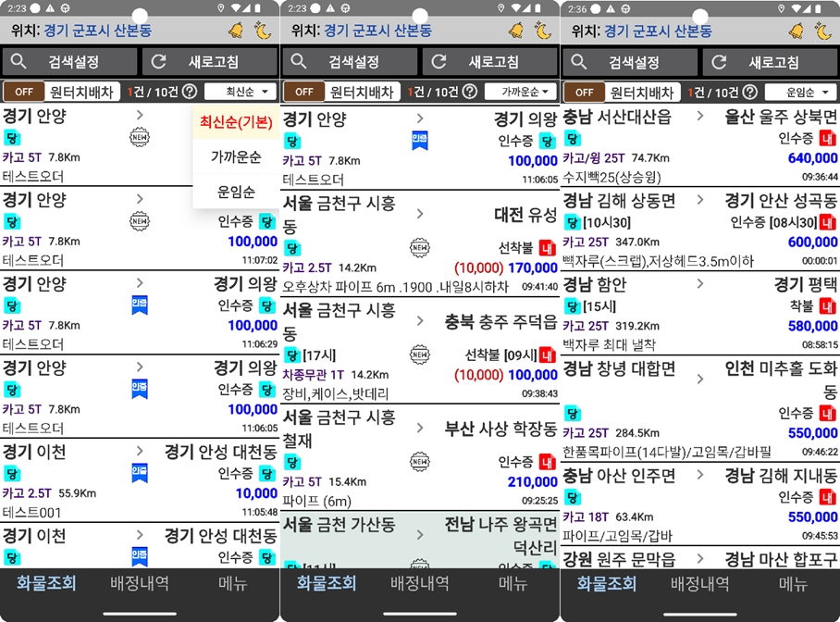Screen dimensions: 840x622
Task: Open the 최신순 sort dropdown
Action: pos(240,92)
